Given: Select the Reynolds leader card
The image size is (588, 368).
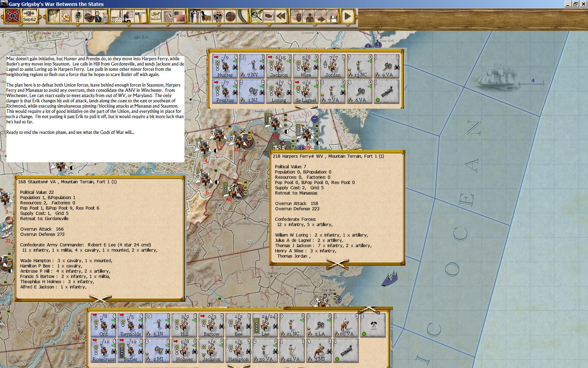Looking at the screenshot, I should click(131, 325).
